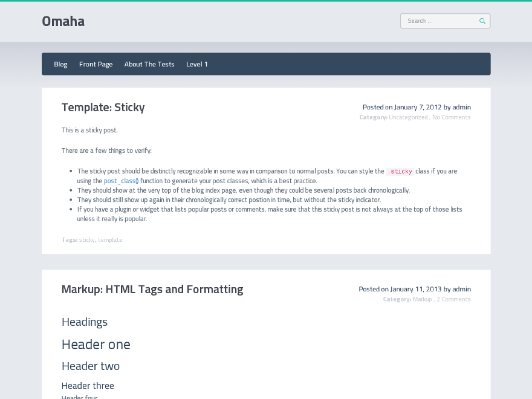This screenshot has width=532, height=399.
Task: Open the Level 1 menu item
Action: pos(197,64)
